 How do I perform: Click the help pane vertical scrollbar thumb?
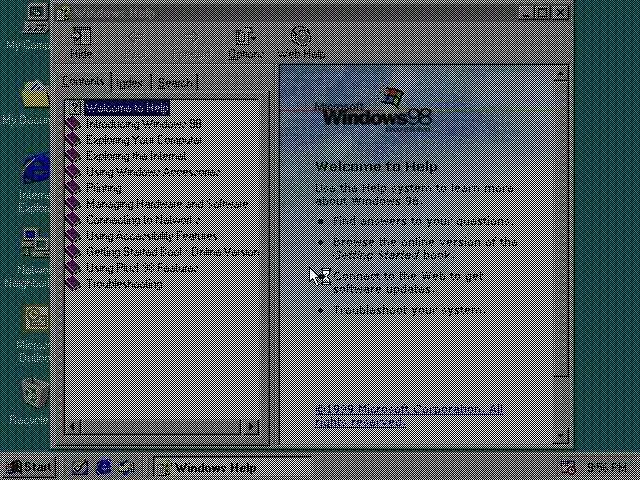[x=560, y=229]
